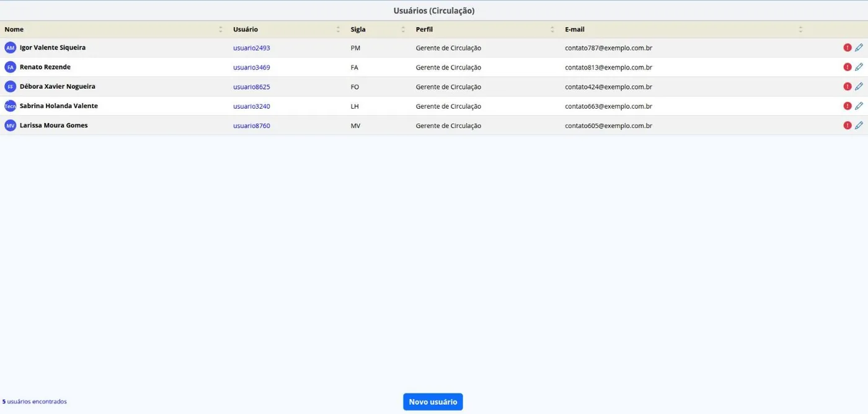Select the name Renato Rezende
The image size is (868, 414).
click(45, 67)
